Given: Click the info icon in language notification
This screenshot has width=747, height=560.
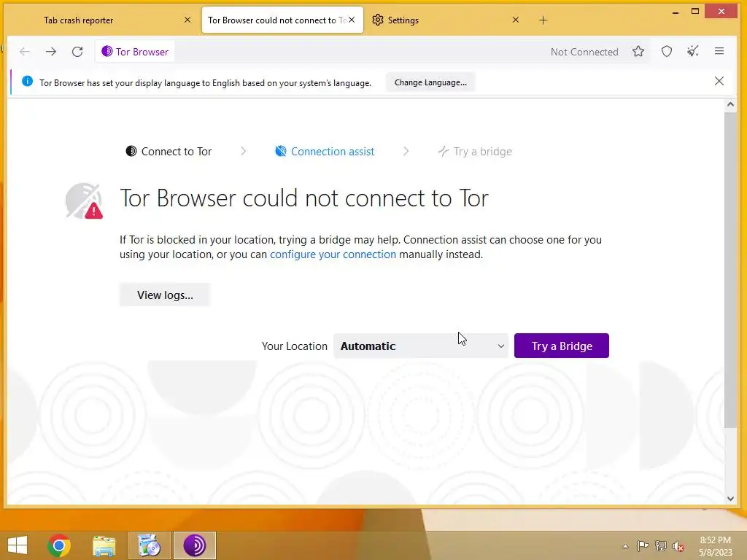Looking at the screenshot, I should [x=27, y=82].
